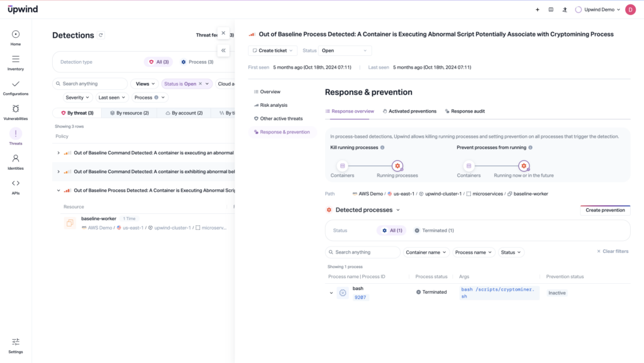Image resolution: width=644 pixels, height=363 pixels.
Task: Close the detection detail panel
Action: (x=223, y=33)
